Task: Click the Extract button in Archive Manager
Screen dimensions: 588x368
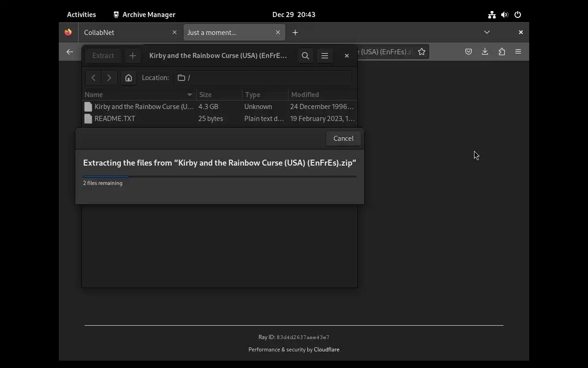Action: tap(103, 56)
